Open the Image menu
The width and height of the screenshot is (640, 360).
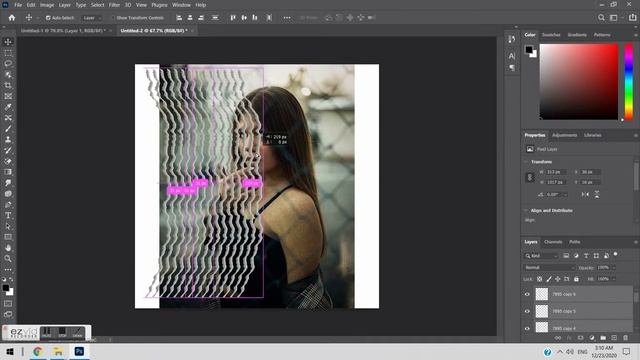click(x=47, y=5)
